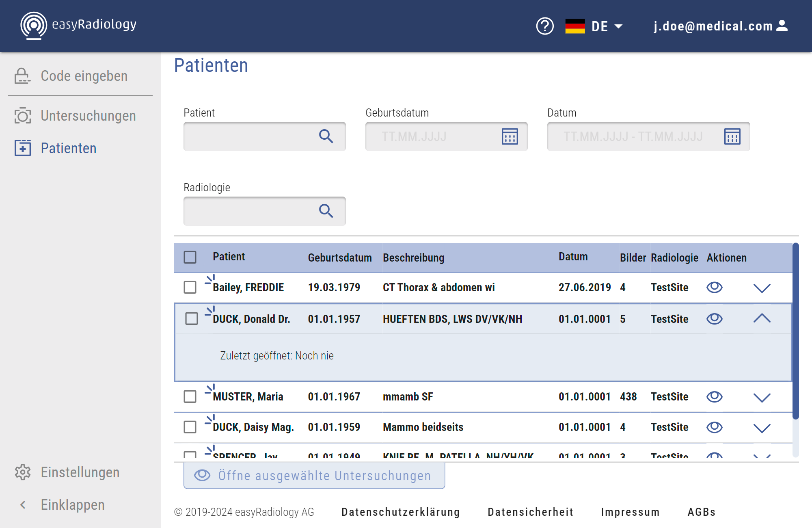Image resolution: width=812 pixels, height=528 pixels.
Task: Expand the MUSTER, Maria row details
Action: (x=762, y=397)
